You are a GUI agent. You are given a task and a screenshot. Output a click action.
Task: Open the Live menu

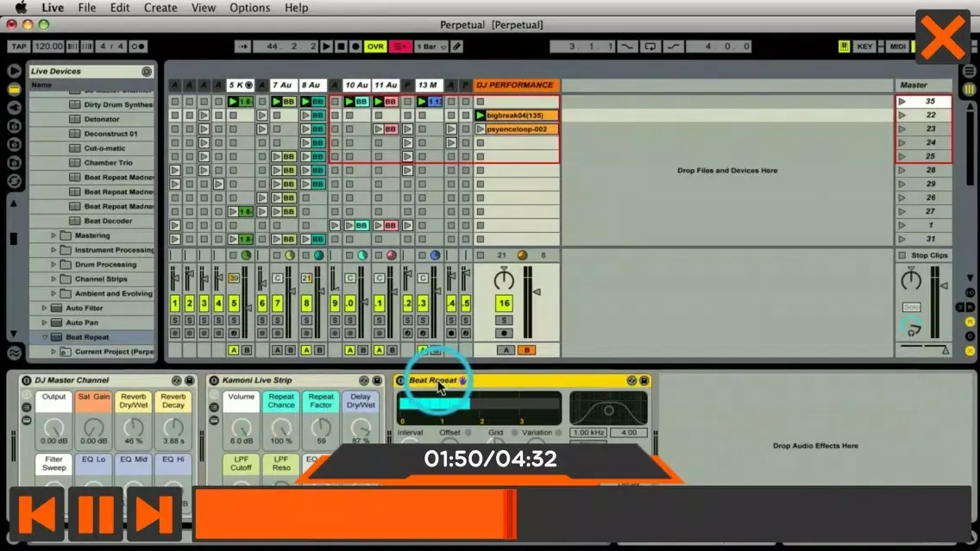click(53, 8)
